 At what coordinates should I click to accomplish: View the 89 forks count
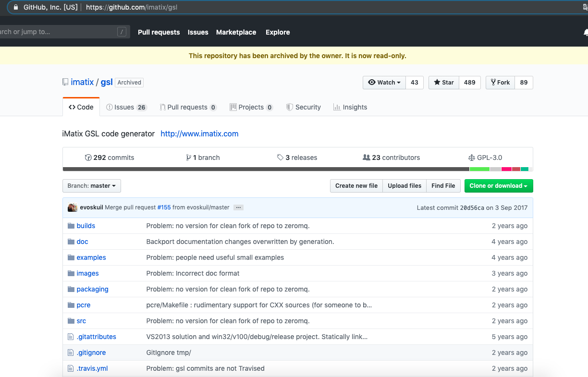coord(524,83)
